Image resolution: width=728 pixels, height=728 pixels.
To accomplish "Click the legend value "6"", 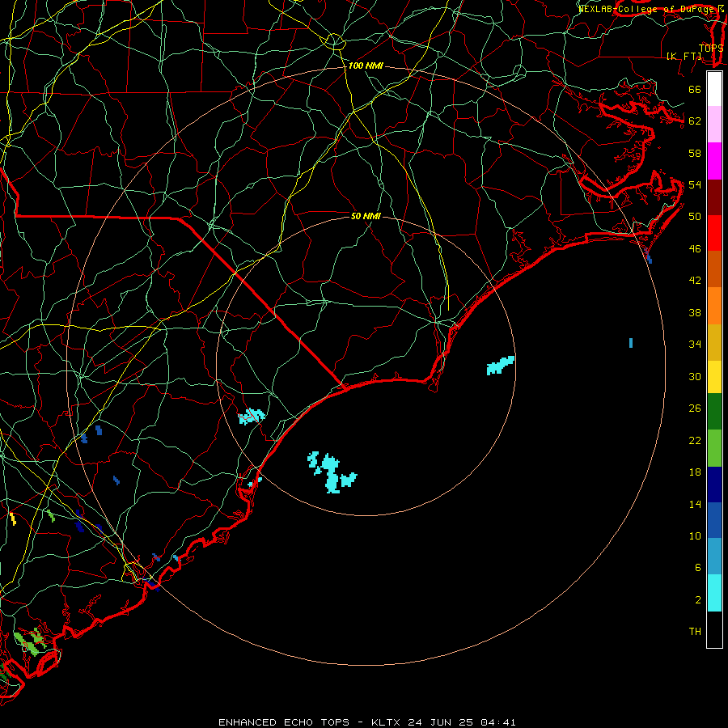I will pyautogui.click(x=697, y=567).
